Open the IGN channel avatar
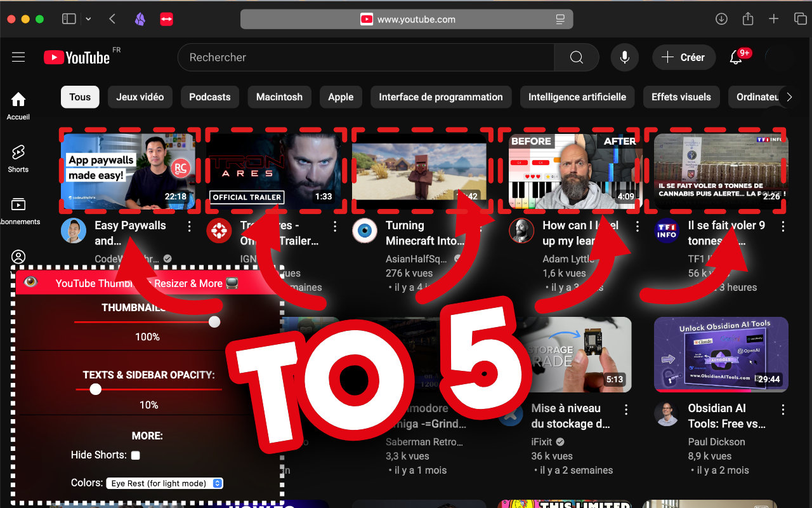 tap(219, 231)
